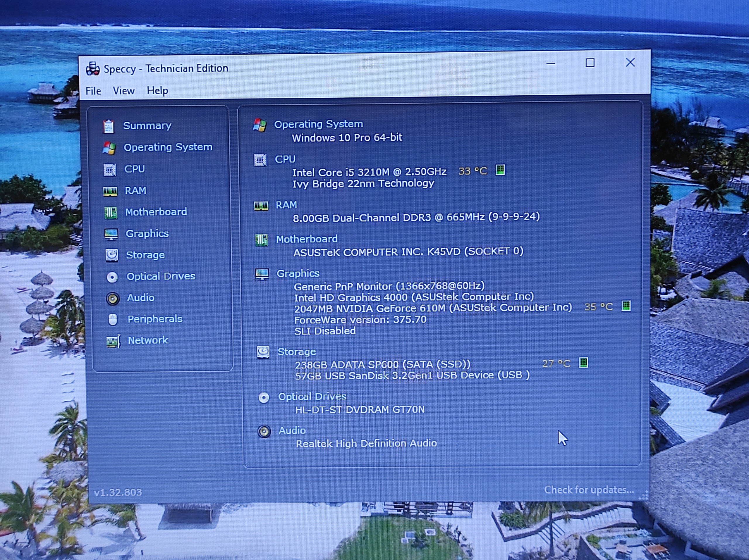
Task: Maximize the Speccy window
Action: click(590, 63)
